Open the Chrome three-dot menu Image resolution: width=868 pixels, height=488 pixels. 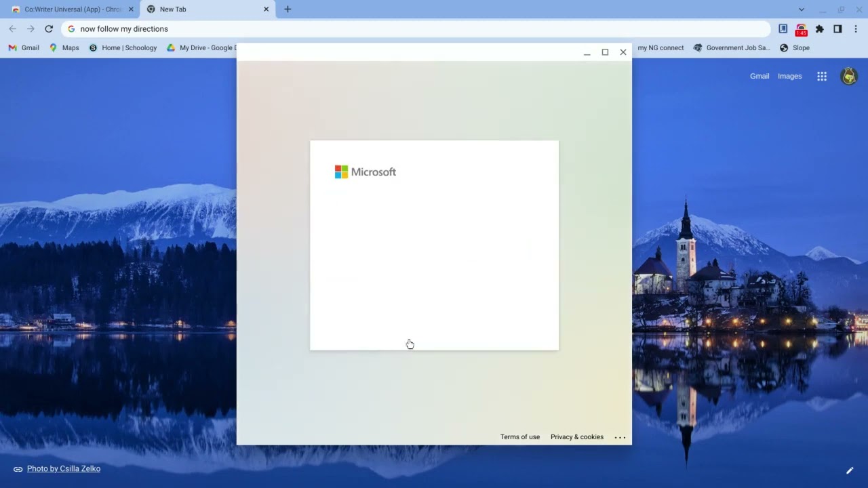coord(856,29)
